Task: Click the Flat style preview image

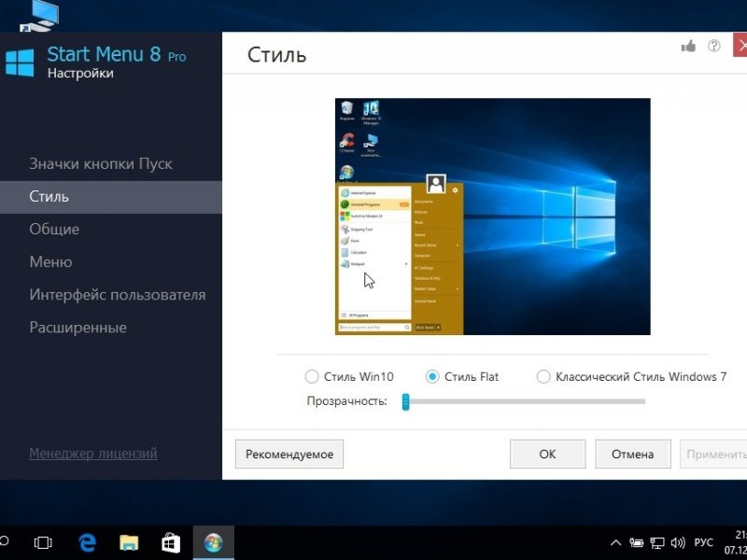Action: tap(493, 217)
